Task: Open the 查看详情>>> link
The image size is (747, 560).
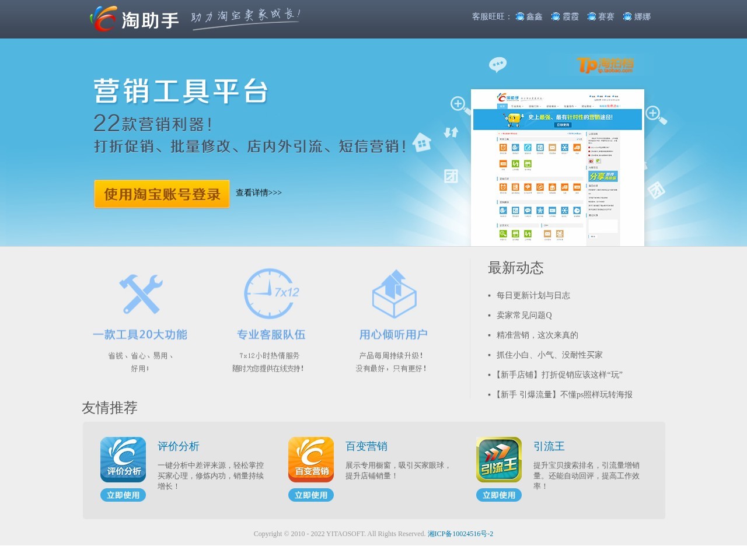Action: coord(259,192)
